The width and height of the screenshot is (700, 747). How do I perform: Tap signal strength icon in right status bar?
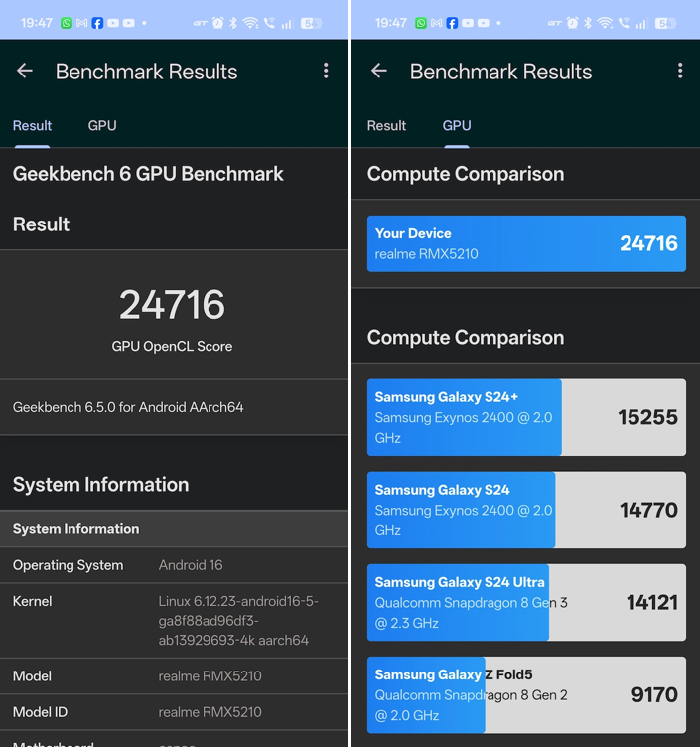(x=641, y=23)
